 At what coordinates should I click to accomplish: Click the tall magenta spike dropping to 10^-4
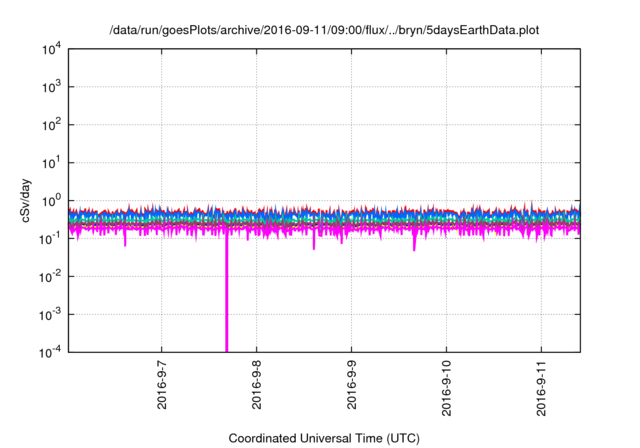pyautogui.click(x=227, y=300)
